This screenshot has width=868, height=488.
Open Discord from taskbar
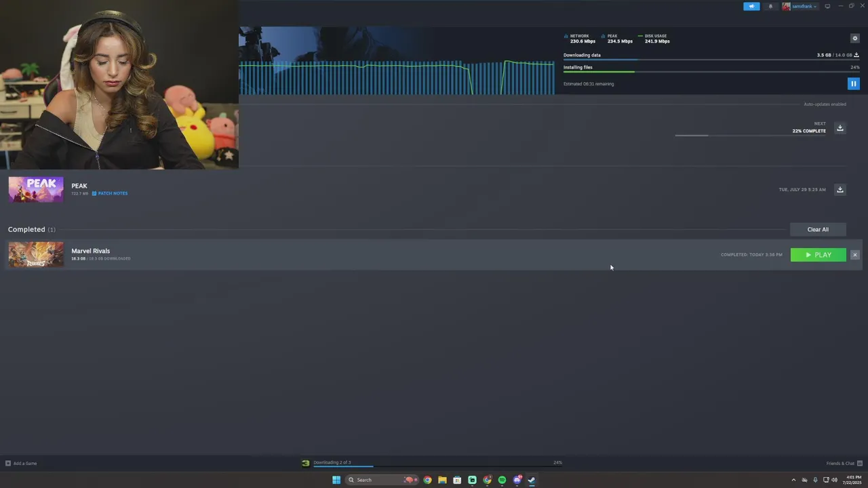(517, 480)
